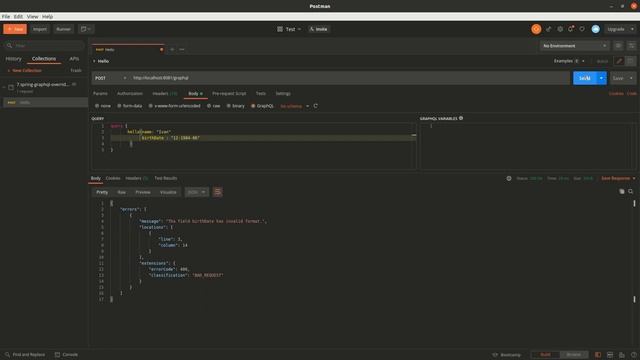
Task: Toggle the sidebar pane icon at bottom
Action: pos(598,355)
